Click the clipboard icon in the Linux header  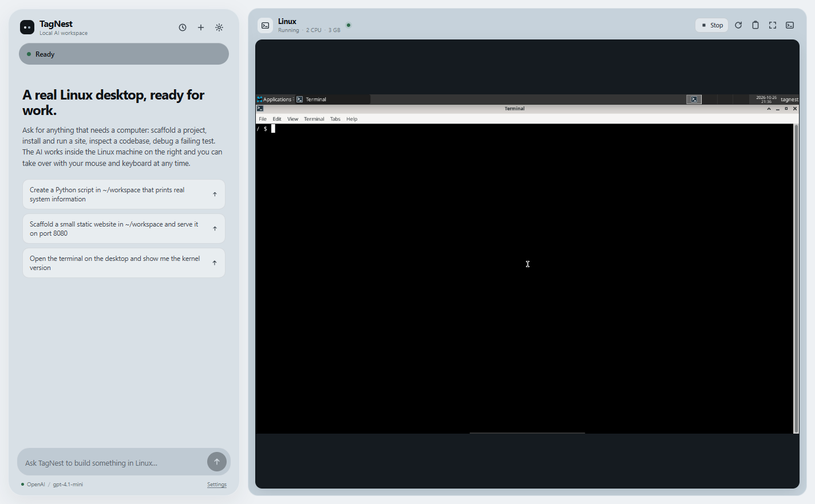point(755,25)
